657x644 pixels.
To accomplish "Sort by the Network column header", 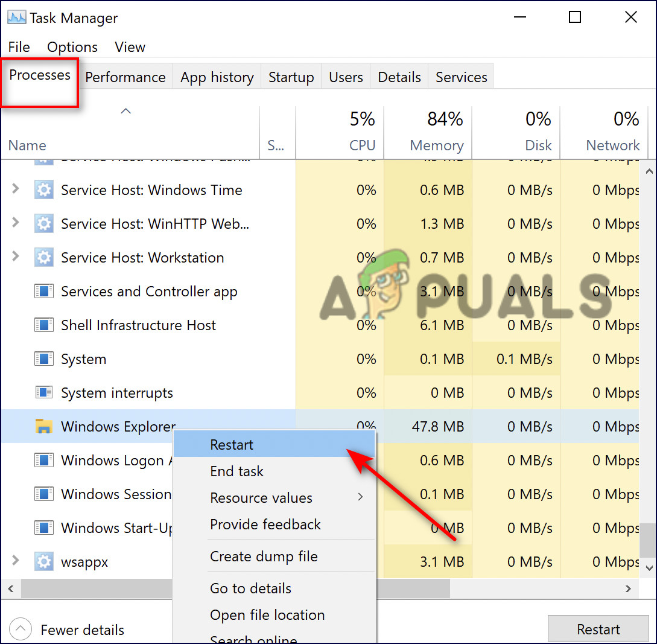I will pos(604,133).
